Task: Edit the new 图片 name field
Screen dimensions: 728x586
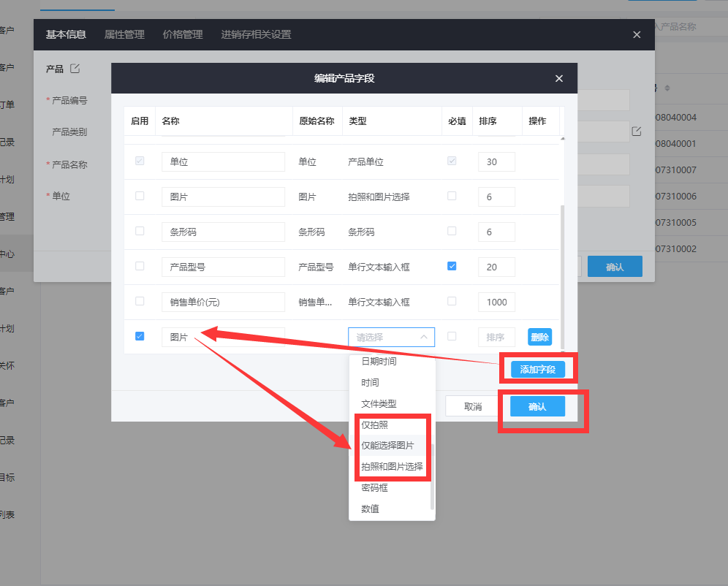Action: [x=224, y=338]
